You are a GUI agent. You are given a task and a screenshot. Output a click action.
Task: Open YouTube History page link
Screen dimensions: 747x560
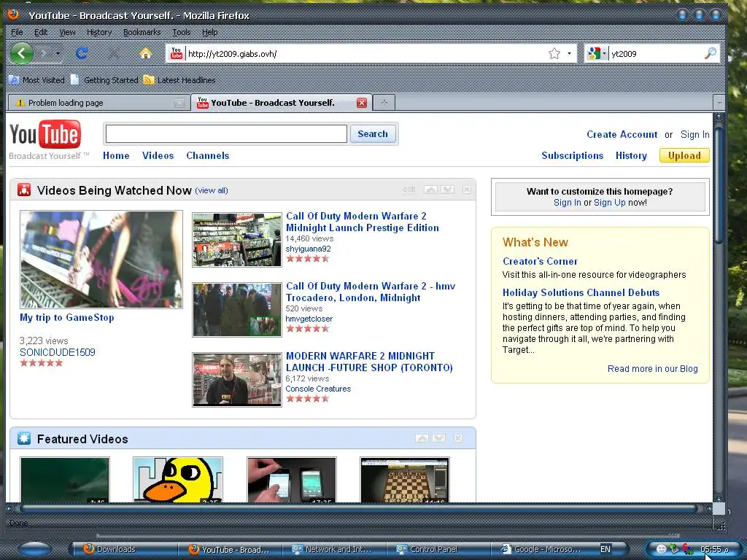631,156
